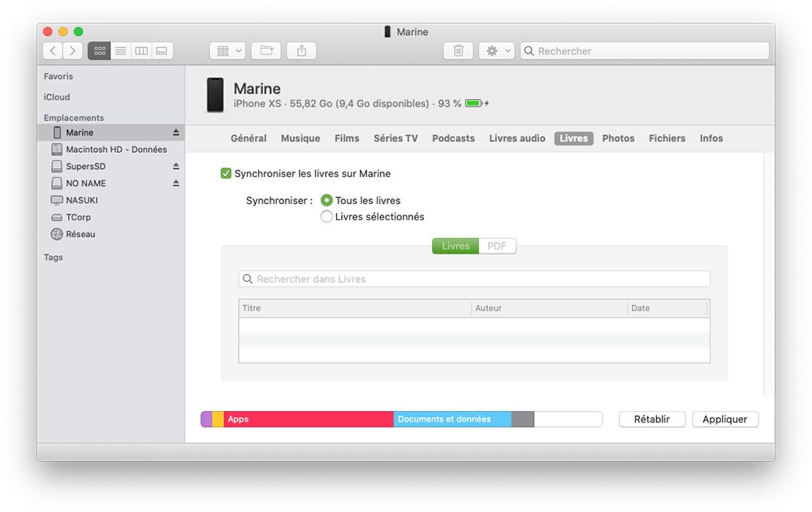Image resolution: width=812 pixels, height=512 pixels.
Task: Switch to list view in toolbar
Action: click(x=120, y=51)
